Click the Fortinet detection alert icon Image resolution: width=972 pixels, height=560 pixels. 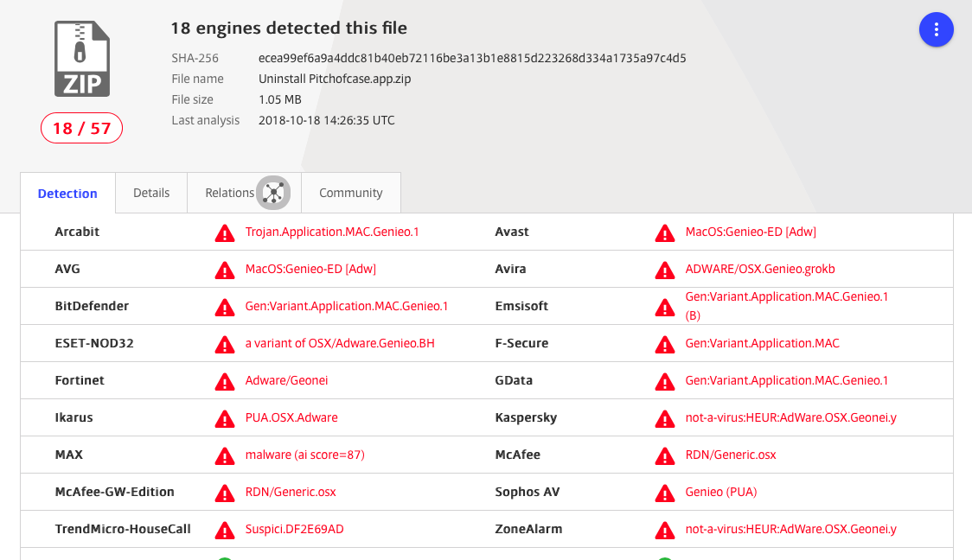225,381
